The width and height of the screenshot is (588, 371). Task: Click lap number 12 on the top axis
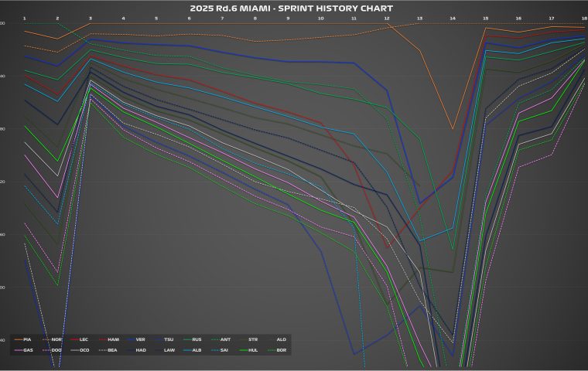(x=387, y=19)
